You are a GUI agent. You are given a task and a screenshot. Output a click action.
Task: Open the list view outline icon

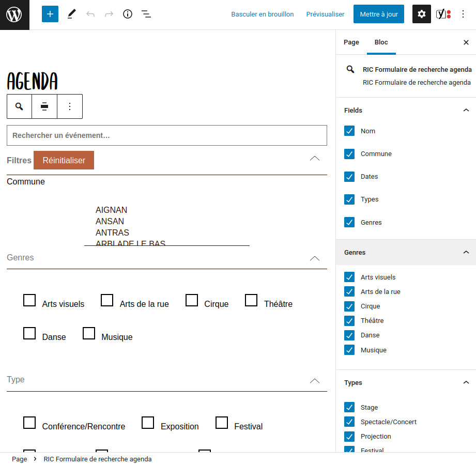146,14
